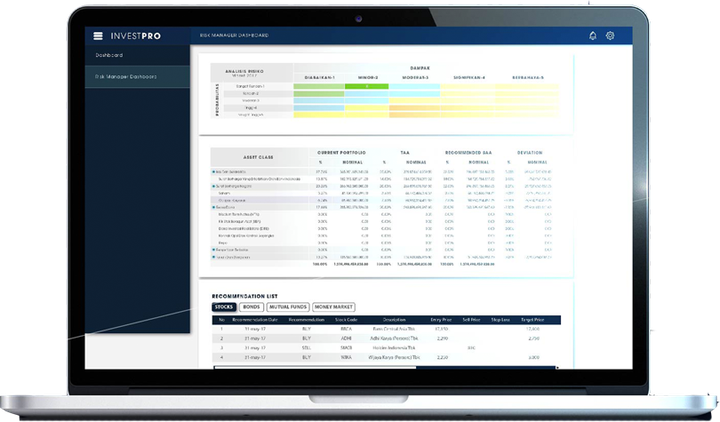Click Bank Central Asia Tbk description
Screen dimensions: 720x422
pos(394,329)
